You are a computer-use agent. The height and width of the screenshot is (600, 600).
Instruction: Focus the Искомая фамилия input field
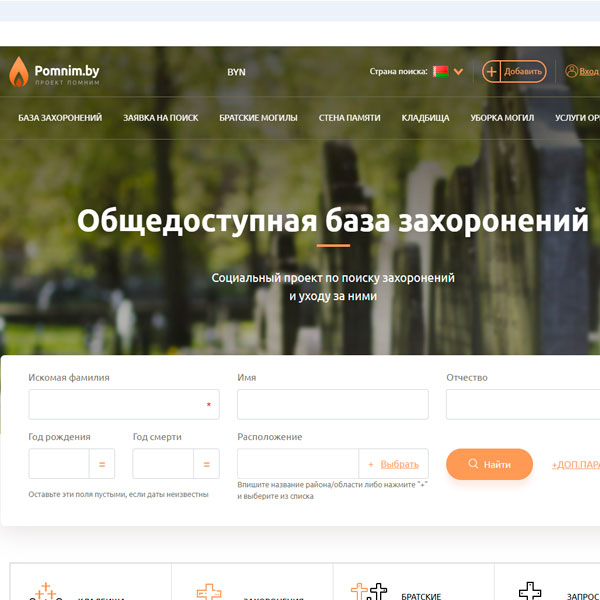click(124, 404)
